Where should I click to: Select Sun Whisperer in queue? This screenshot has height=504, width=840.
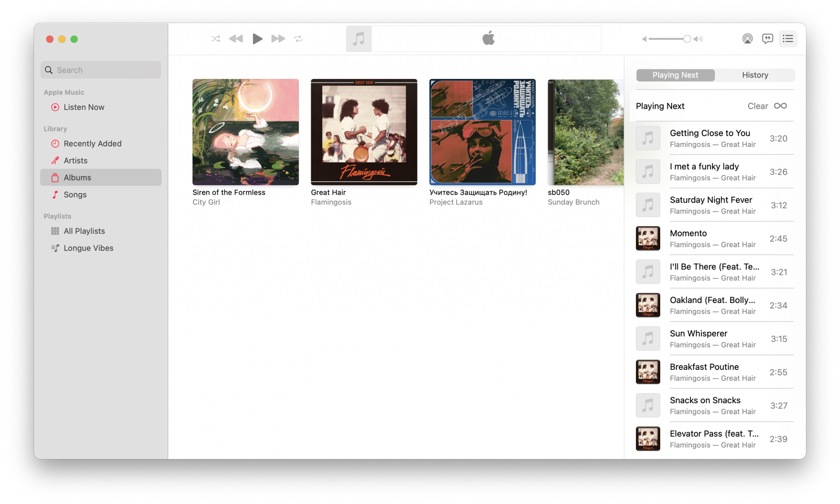click(715, 339)
